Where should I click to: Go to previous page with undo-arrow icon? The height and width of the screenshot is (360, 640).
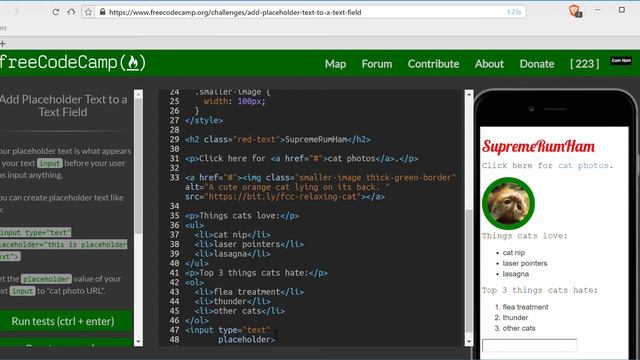[x=71, y=12]
